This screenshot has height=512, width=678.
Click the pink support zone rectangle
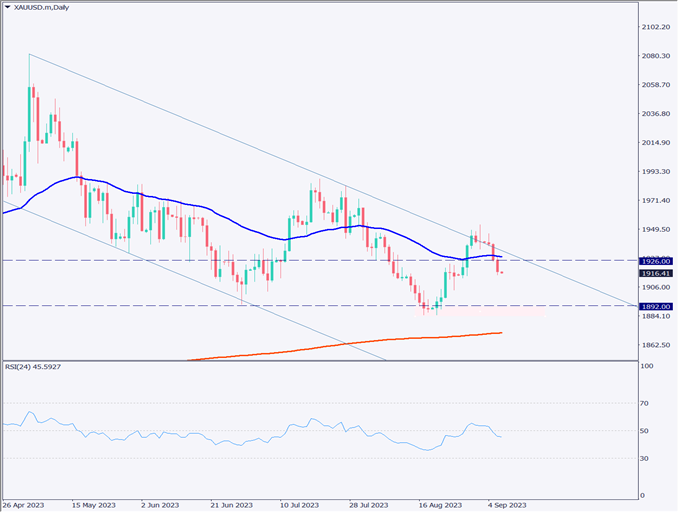pos(495,312)
